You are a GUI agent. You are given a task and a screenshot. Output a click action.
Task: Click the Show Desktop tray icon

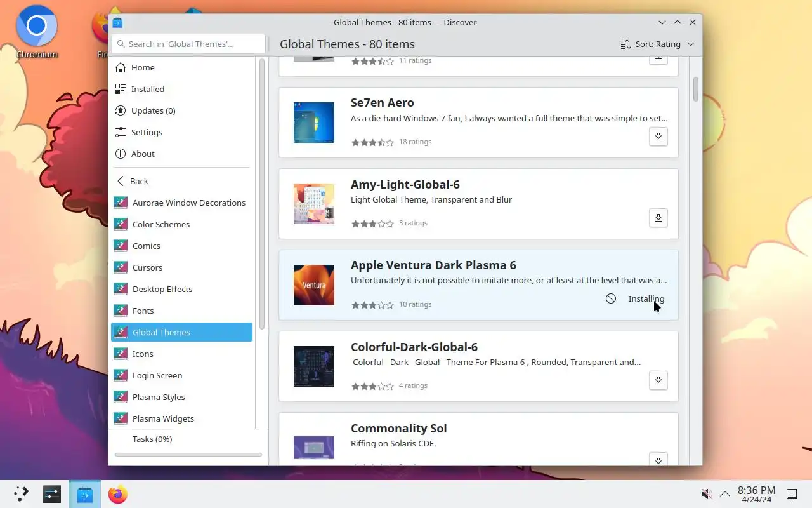(792, 494)
